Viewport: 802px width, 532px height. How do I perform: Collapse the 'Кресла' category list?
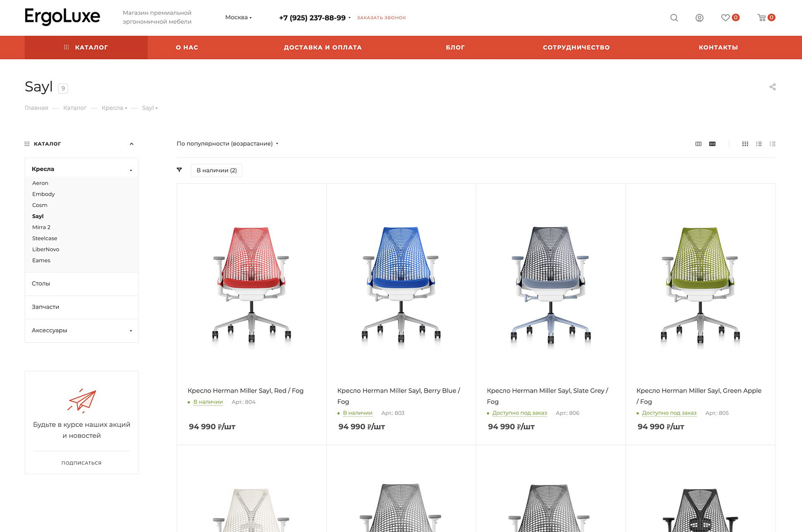click(130, 169)
